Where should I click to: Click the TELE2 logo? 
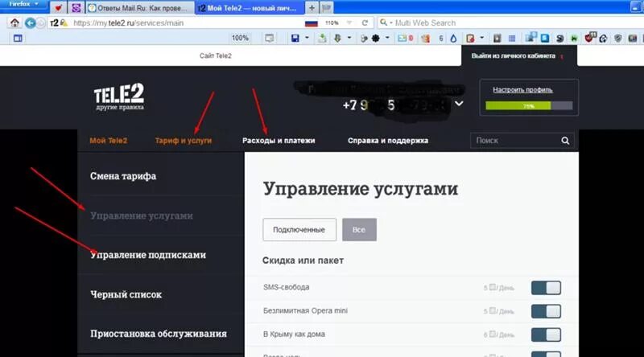(119, 96)
